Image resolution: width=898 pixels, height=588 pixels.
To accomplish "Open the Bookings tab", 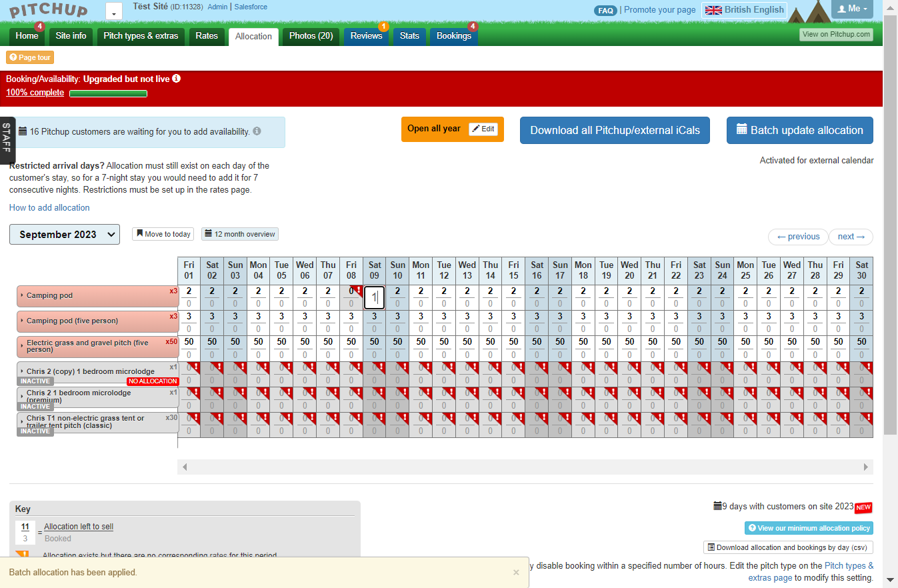I will pyautogui.click(x=454, y=36).
